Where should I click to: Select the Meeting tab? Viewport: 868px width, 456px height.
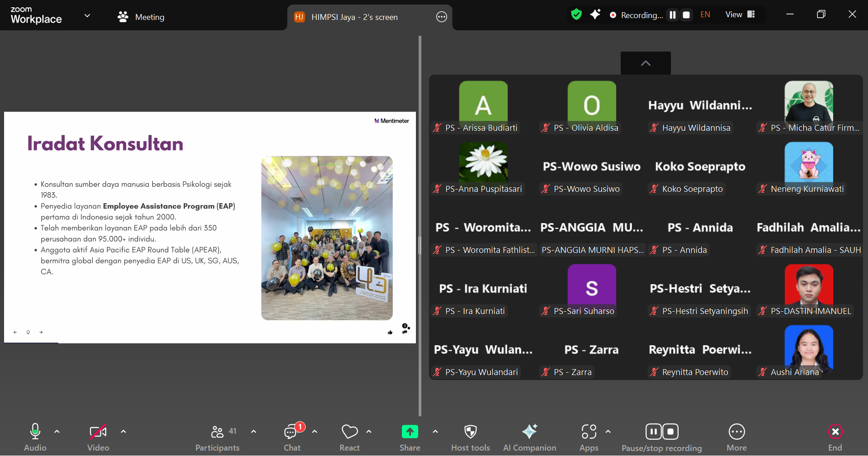[x=141, y=17]
